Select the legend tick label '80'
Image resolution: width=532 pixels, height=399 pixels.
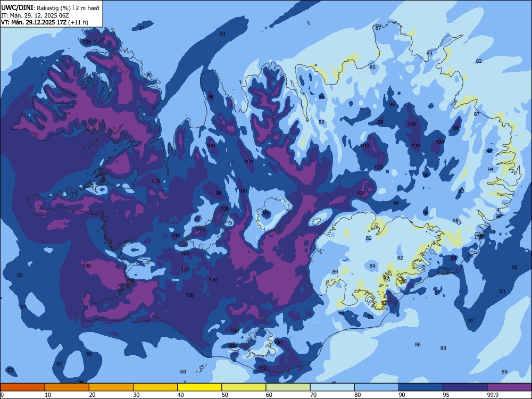tap(358, 395)
